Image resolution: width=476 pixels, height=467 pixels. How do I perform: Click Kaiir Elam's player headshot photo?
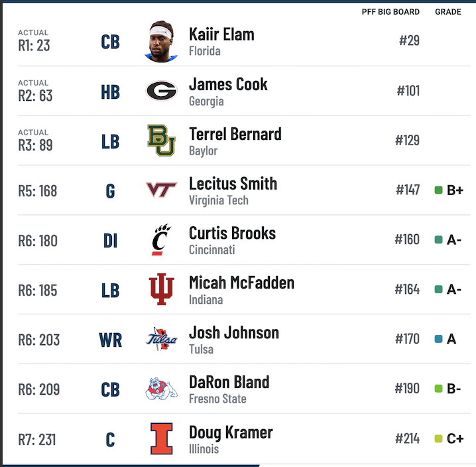coord(161,41)
